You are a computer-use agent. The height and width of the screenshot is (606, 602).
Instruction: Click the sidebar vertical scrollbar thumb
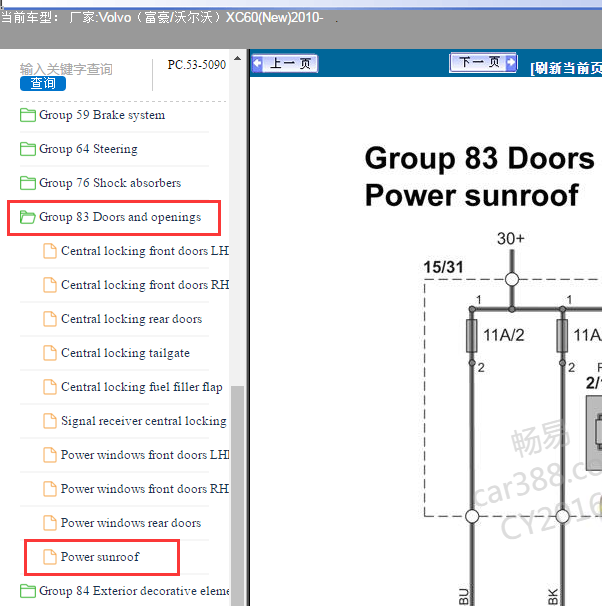coord(238,495)
